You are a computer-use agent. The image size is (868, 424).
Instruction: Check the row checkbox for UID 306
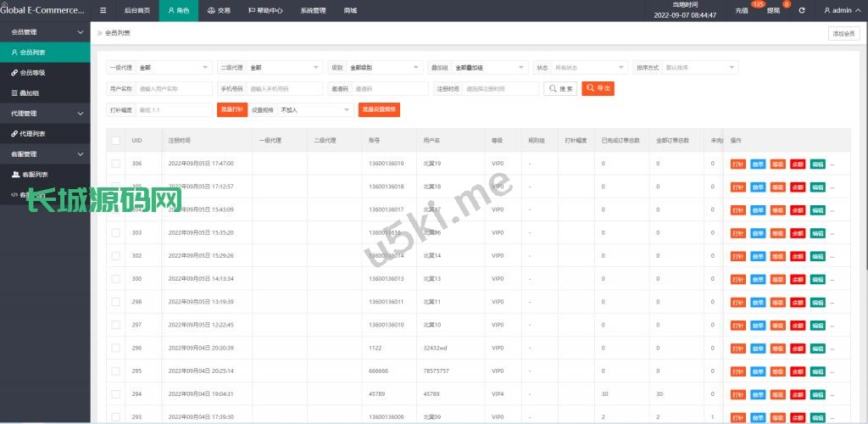115,163
